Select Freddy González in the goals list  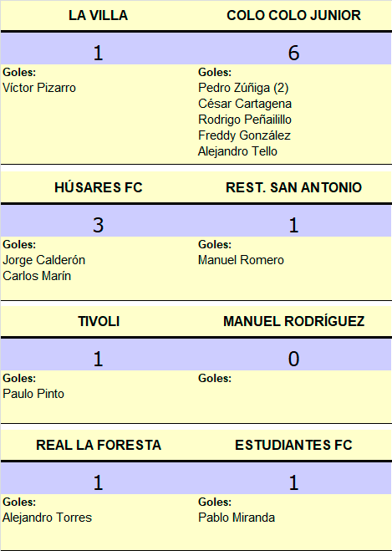(x=244, y=135)
